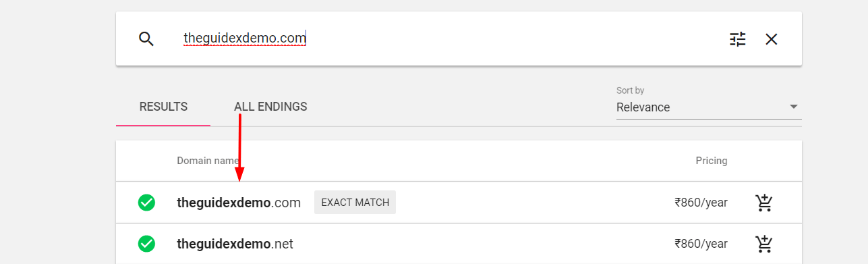Click into the domain search field
Image resolution: width=868 pixels, height=264 pixels.
[445, 38]
